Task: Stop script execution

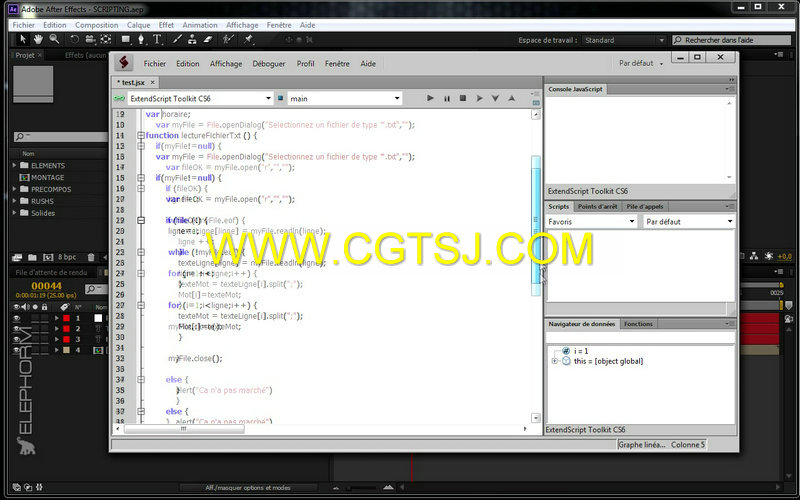Action: [463, 98]
